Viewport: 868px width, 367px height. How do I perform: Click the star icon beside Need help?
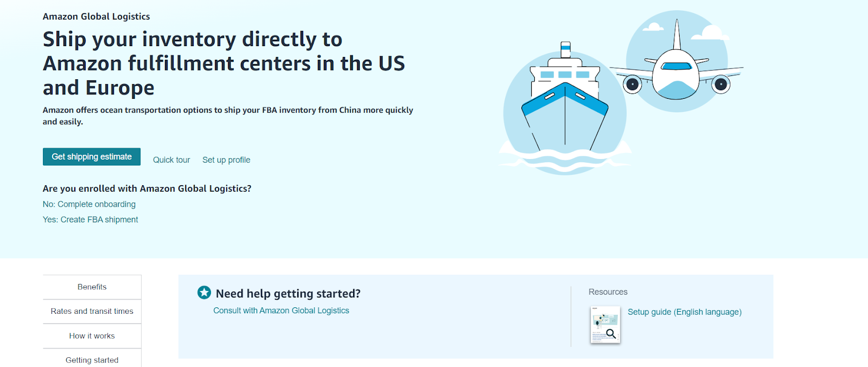click(204, 292)
